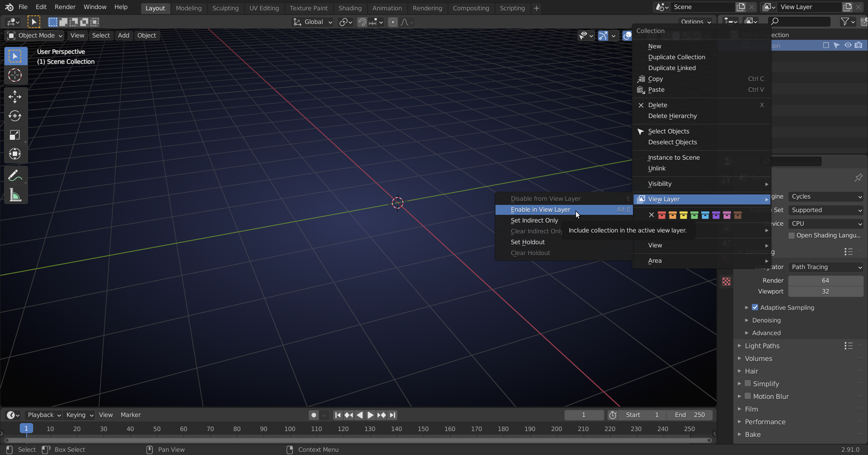Viewport: 868px width, 455px height.
Task: Jump to the timeline start frame
Action: (338, 415)
